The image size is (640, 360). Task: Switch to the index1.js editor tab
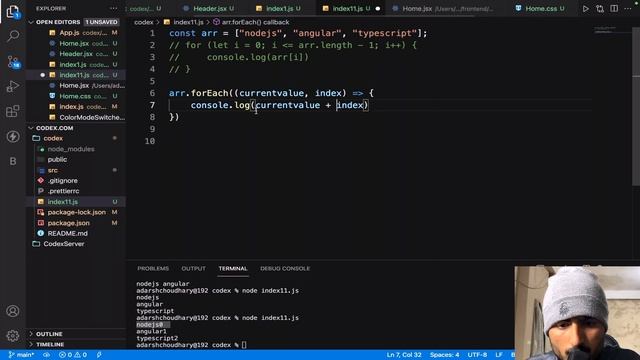click(279, 9)
